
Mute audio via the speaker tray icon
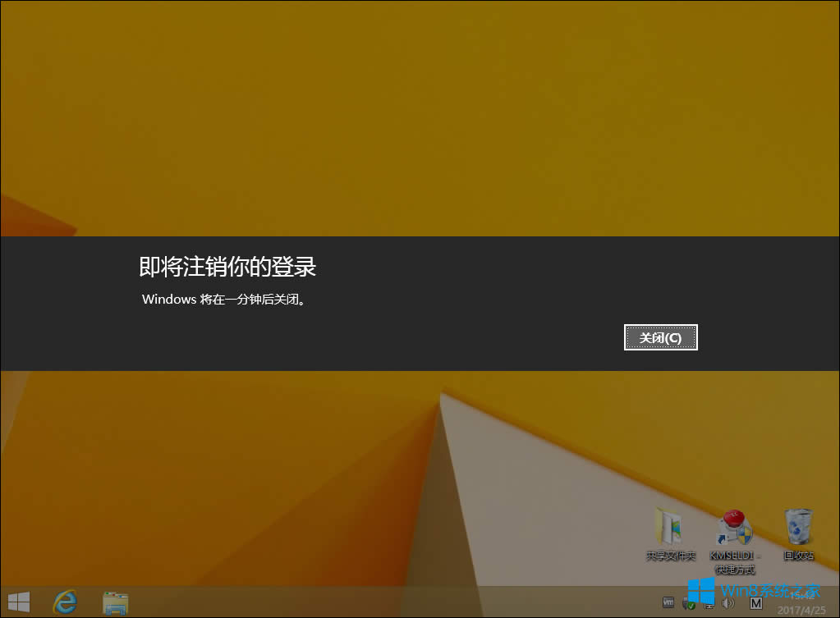click(x=728, y=605)
